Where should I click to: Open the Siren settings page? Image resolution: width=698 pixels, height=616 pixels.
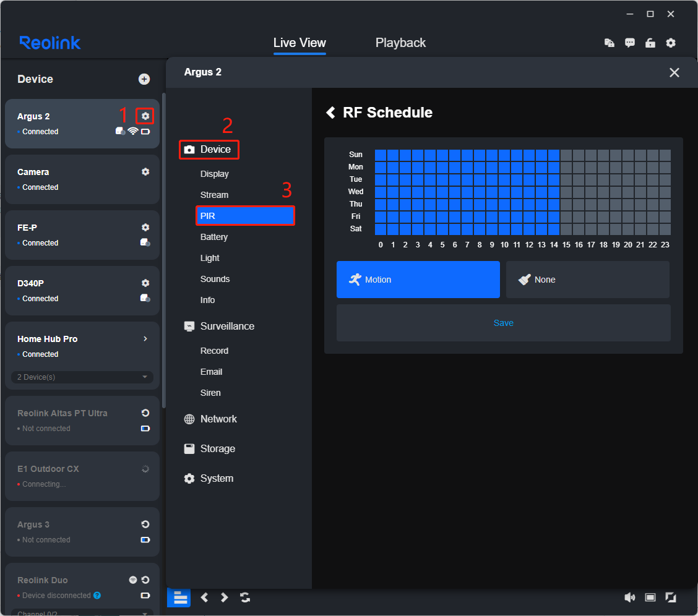[x=210, y=393]
